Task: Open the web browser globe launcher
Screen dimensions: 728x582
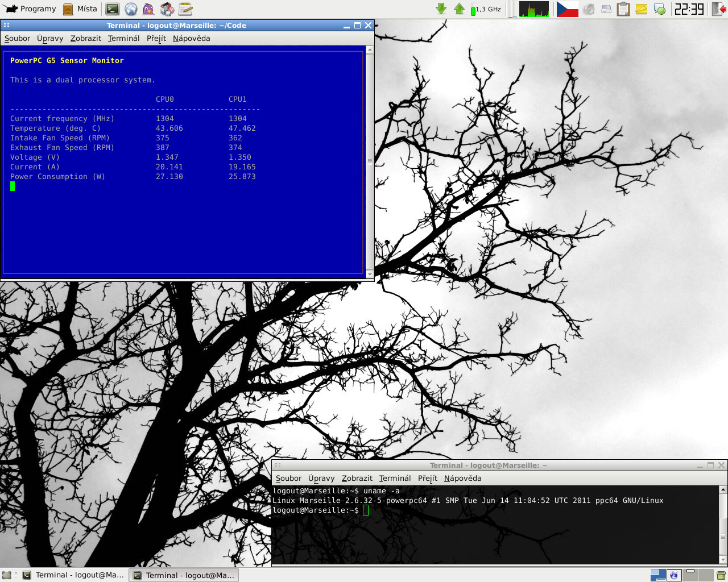Action: pyautogui.click(x=131, y=9)
